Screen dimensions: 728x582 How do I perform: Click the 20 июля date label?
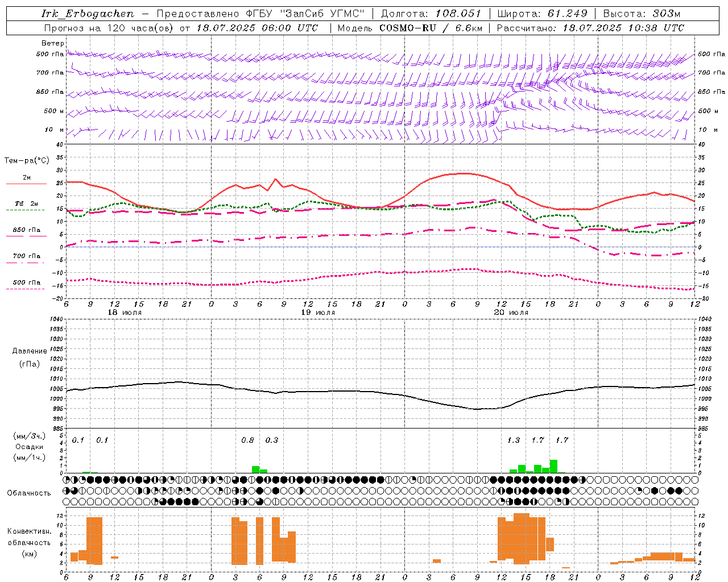tap(511, 313)
